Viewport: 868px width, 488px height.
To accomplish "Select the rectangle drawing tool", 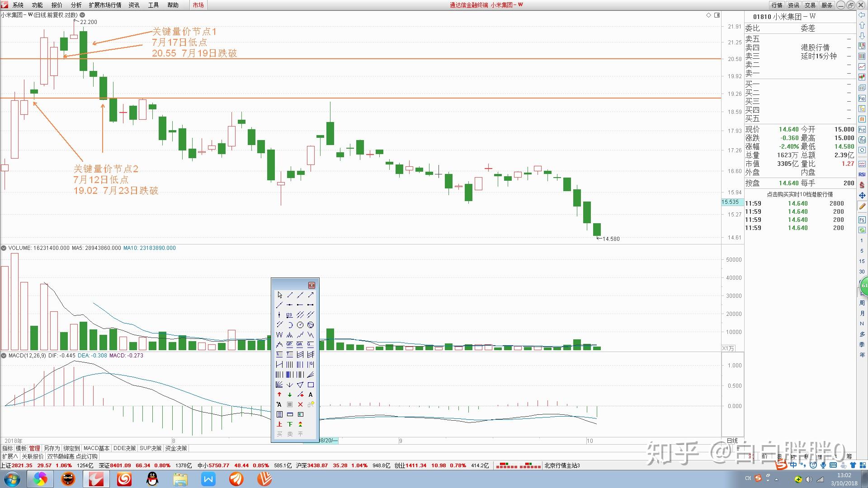I will tap(311, 385).
